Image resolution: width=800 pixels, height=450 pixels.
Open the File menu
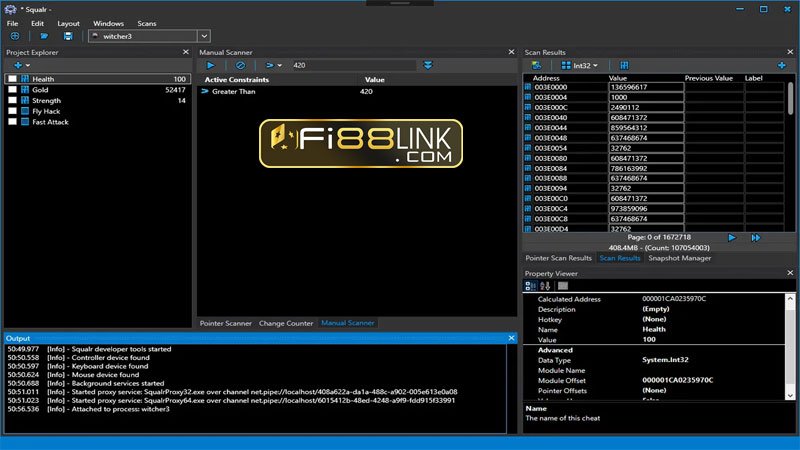point(12,23)
